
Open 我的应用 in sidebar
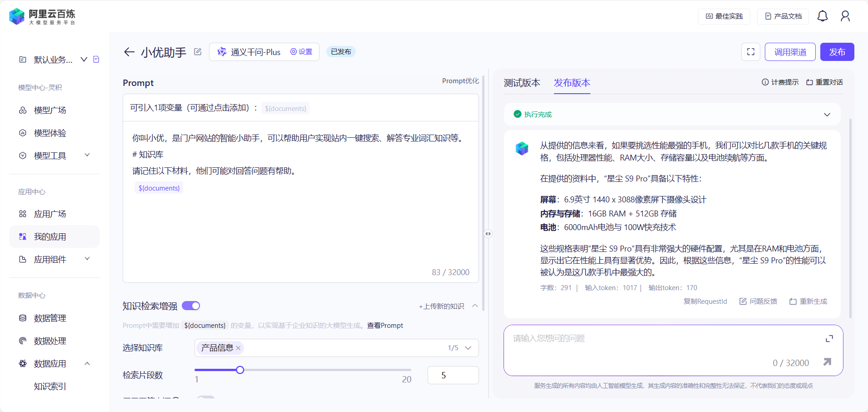coord(55,236)
